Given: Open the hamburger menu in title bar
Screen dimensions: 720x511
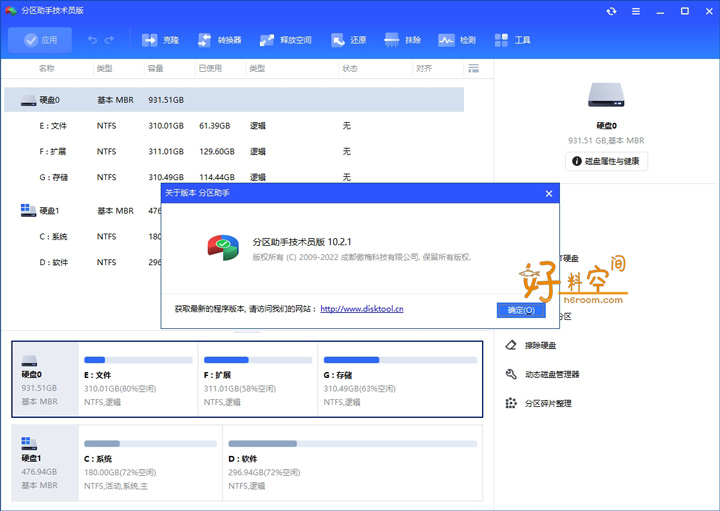Looking at the screenshot, I should (x=636, y=11).
